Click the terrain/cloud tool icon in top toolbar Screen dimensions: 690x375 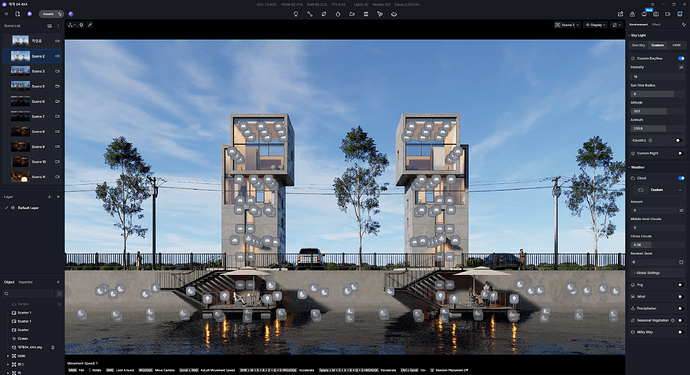pyautogui.click(x=394, y=14)
